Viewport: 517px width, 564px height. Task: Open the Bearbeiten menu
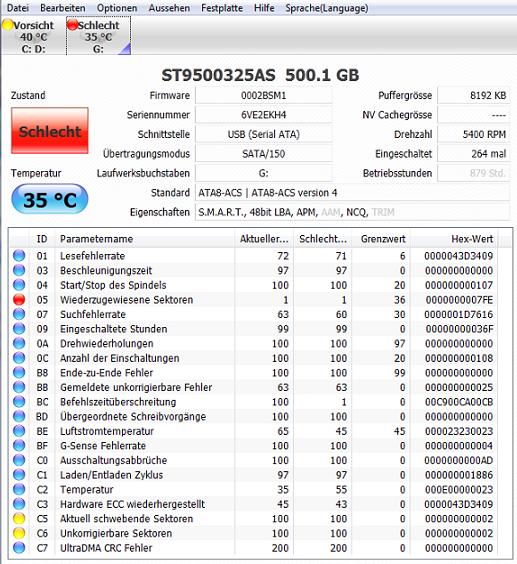point(63,8)
